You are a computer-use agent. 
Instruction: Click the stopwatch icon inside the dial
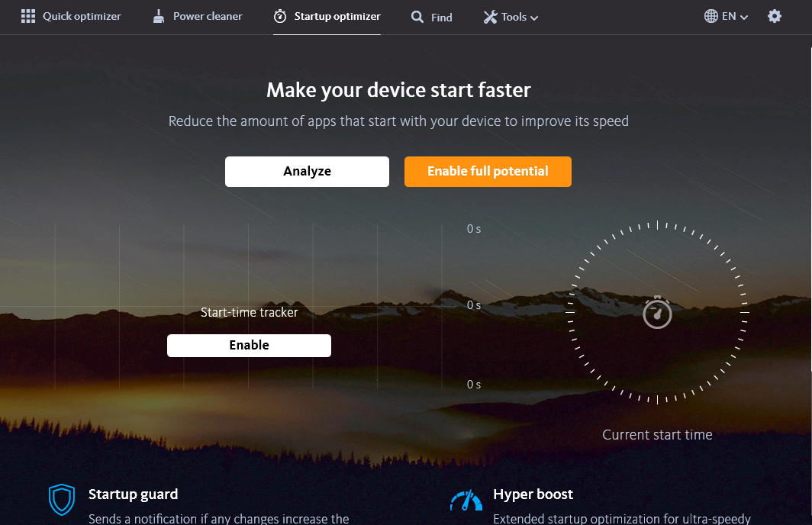657,313
